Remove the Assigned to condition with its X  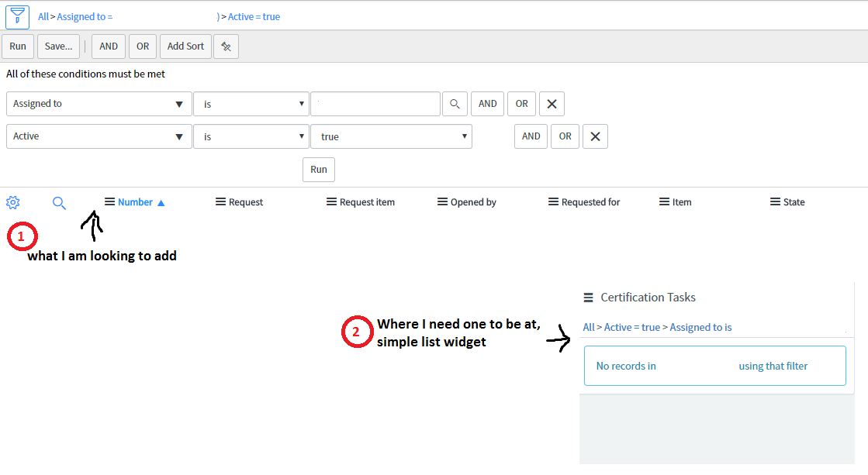[x=552, y=103]
